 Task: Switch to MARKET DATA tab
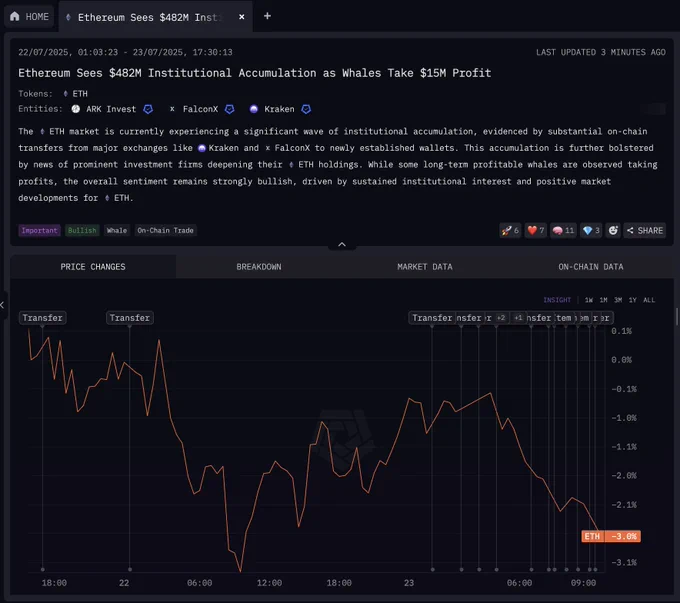425,267
